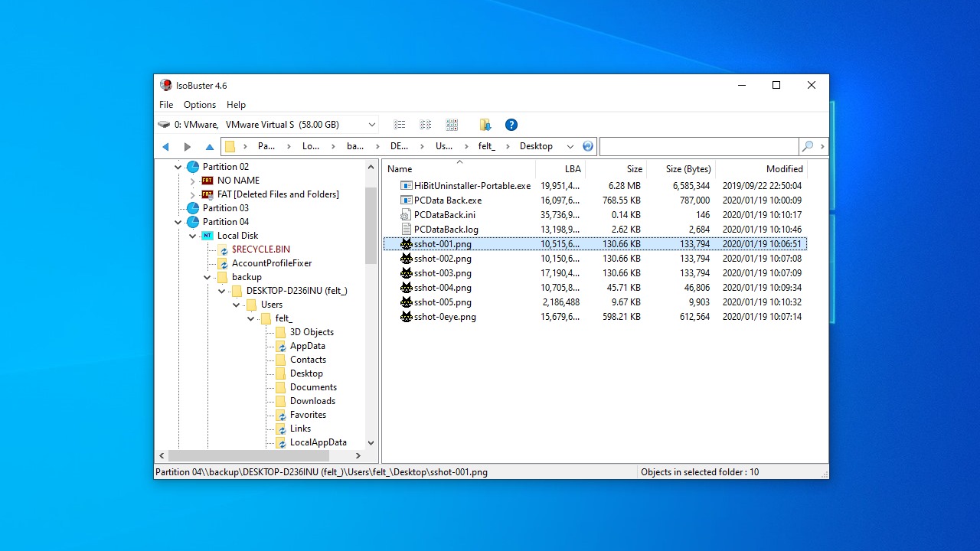Sort by the Size column header
Screen dimensions: 980x551
pyautogui.click(x=616, y=169)
